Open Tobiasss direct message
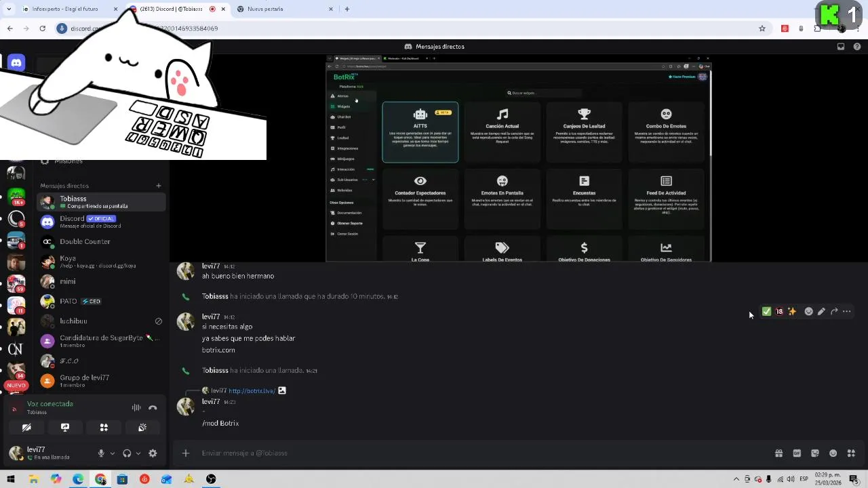Image resolution: width=868 pixels, height=488 pixels. tap(102, 202)
